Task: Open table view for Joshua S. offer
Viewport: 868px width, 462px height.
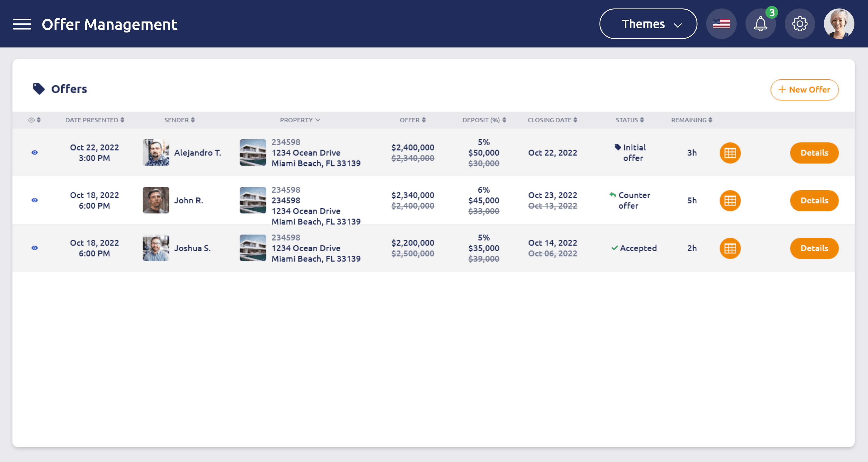Action: point(730,248)
